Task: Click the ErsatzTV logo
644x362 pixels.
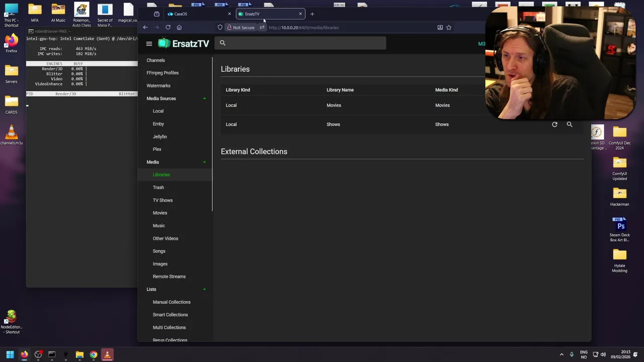Action: (184, 44)
